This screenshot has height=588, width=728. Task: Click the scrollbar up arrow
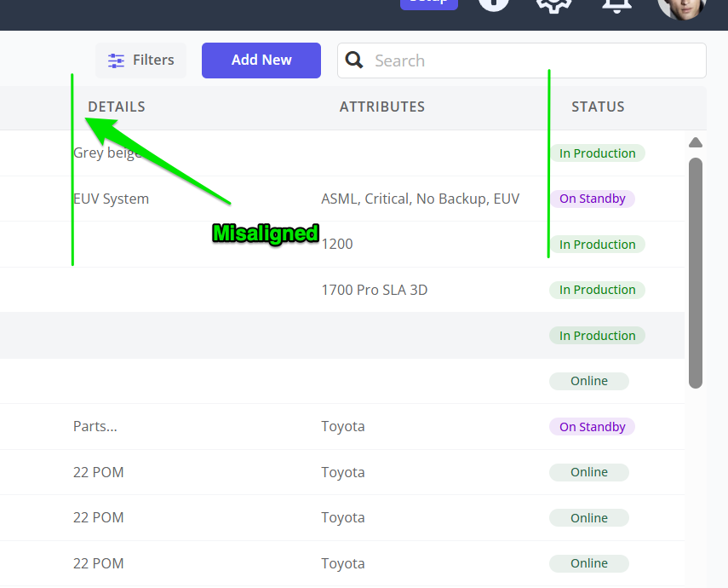(x=696, y=142)
